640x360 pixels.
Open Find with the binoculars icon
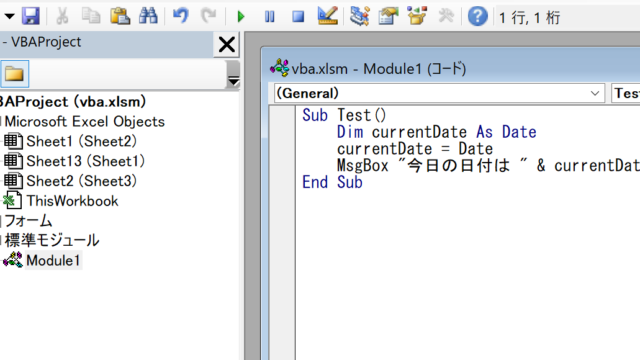(x=148, y=16)
